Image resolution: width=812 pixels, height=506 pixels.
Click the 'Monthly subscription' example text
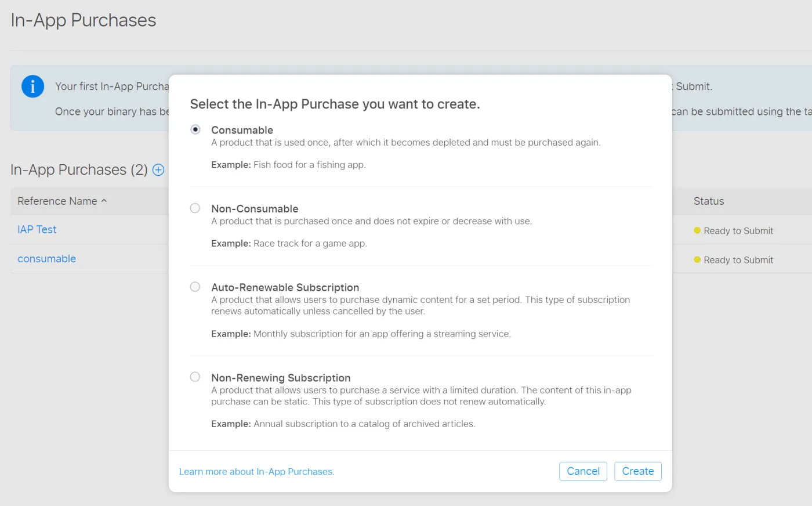coord(382,334)
